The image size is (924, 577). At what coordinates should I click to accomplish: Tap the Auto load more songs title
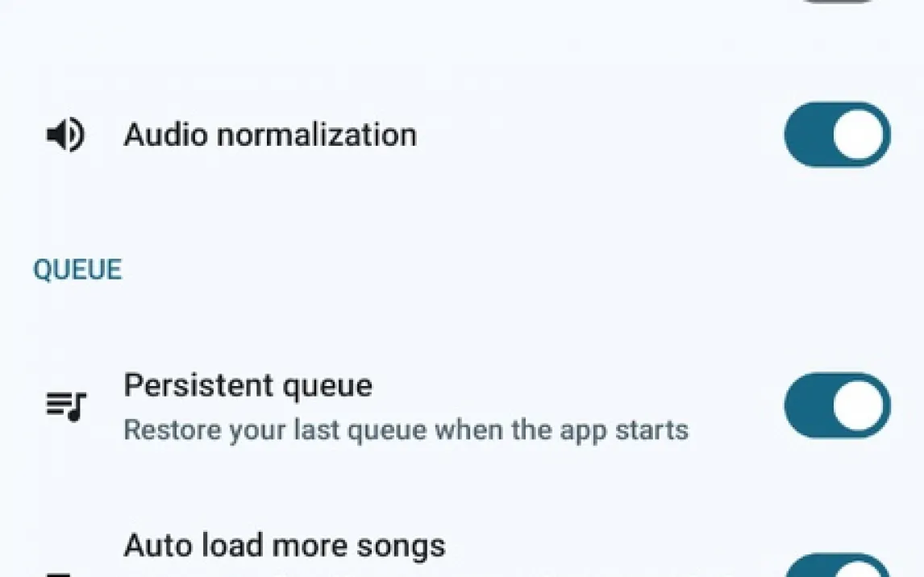click(284, 546)
